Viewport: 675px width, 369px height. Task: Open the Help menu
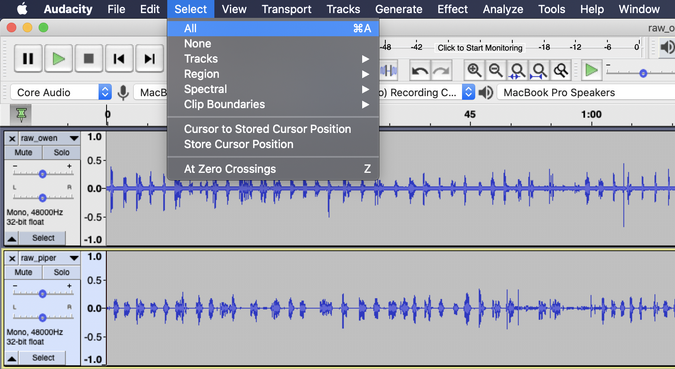[592, 9]
